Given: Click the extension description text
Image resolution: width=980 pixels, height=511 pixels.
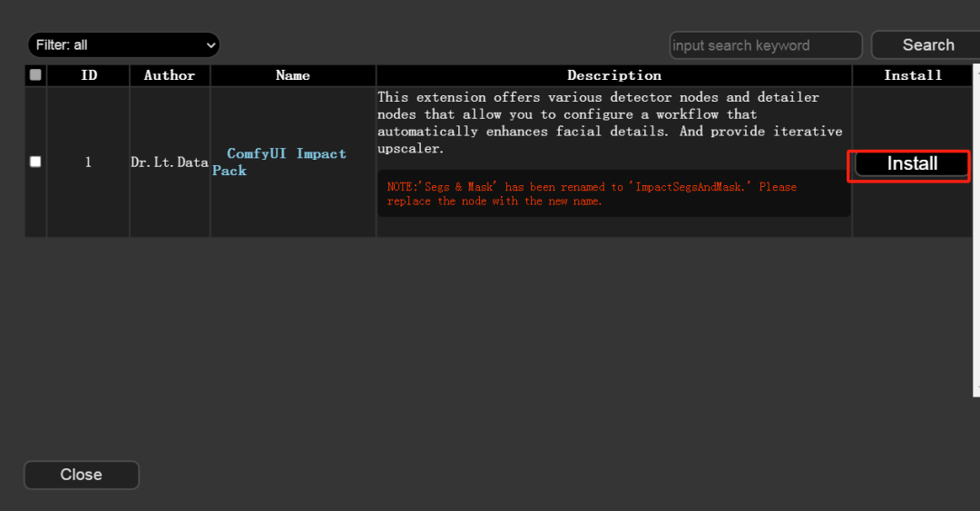Looking at the screenshot, I should pyautogui.click(x=610, y=123).
